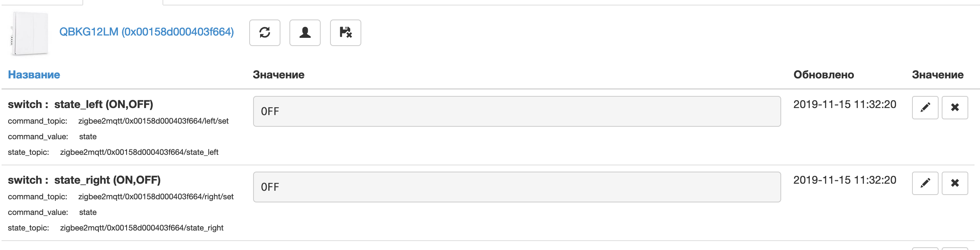Click the Значение column header above the value fields

click(x=278, y=74)
